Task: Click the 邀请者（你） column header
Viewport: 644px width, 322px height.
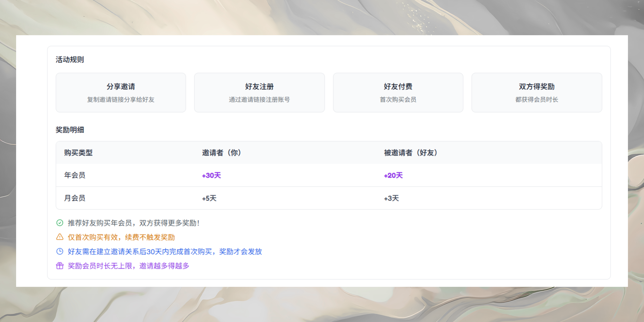Action: point(221,152)
